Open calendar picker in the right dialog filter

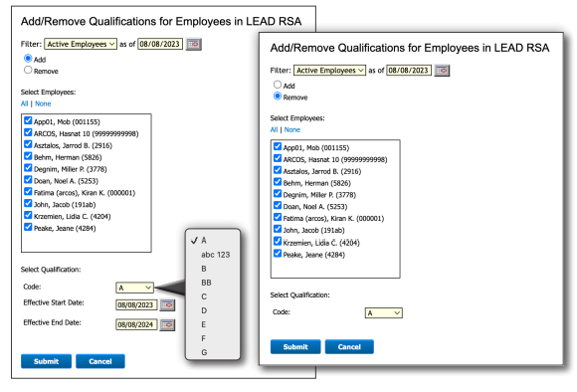(442, 71)
